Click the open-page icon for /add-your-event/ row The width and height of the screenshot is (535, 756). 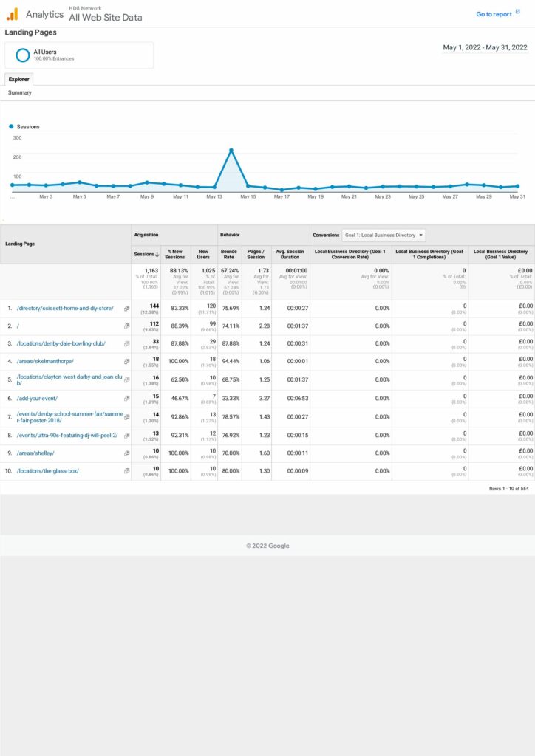pos(126,399)
